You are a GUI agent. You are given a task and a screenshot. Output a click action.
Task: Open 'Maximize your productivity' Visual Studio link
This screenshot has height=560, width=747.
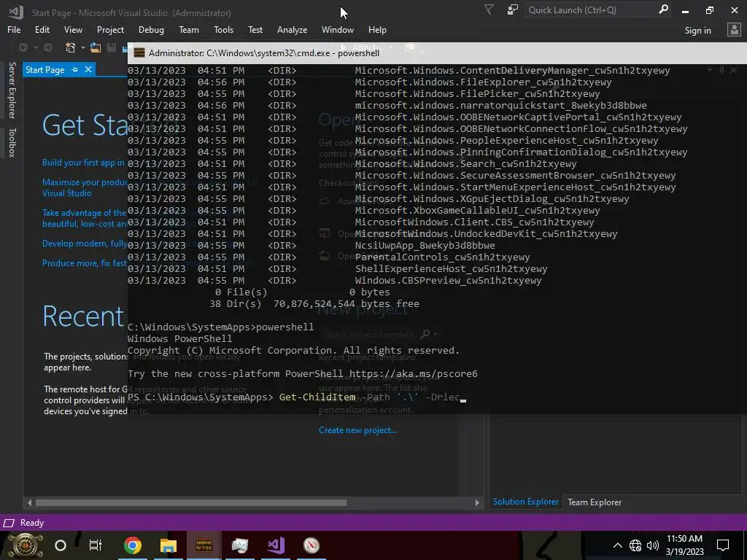pyautogui.click(x=85, y=187)
